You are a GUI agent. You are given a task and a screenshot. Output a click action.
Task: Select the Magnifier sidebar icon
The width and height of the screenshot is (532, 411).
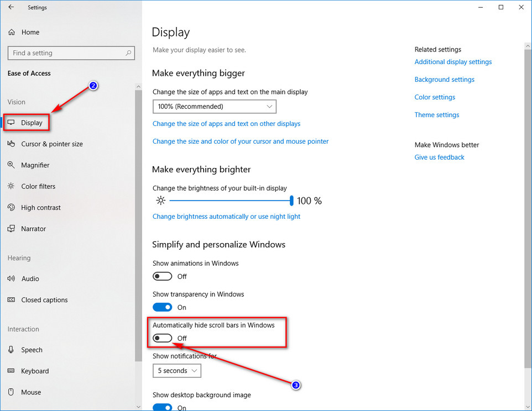click(11, 165)
